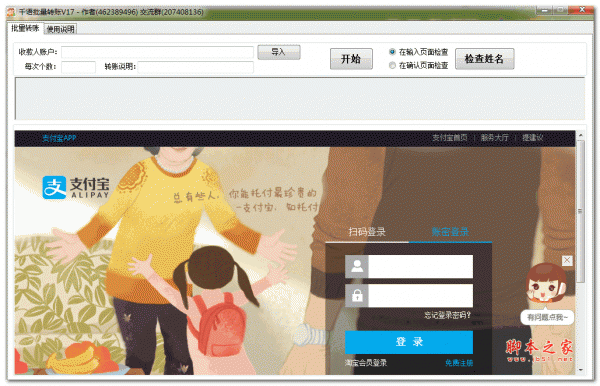Focus the 收款人账户 input field
The width and height of the screenshot is (600, 386).
[157, 52]
